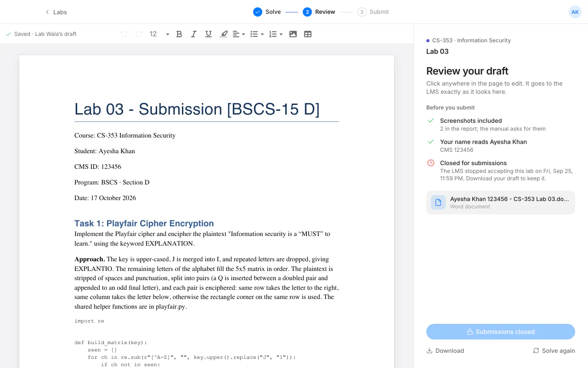The height and width of the screenshot is (368, 588).
Task: Click the Task 1: Playfair Cipher Encryption heading
Action: (x=144, y=223)
